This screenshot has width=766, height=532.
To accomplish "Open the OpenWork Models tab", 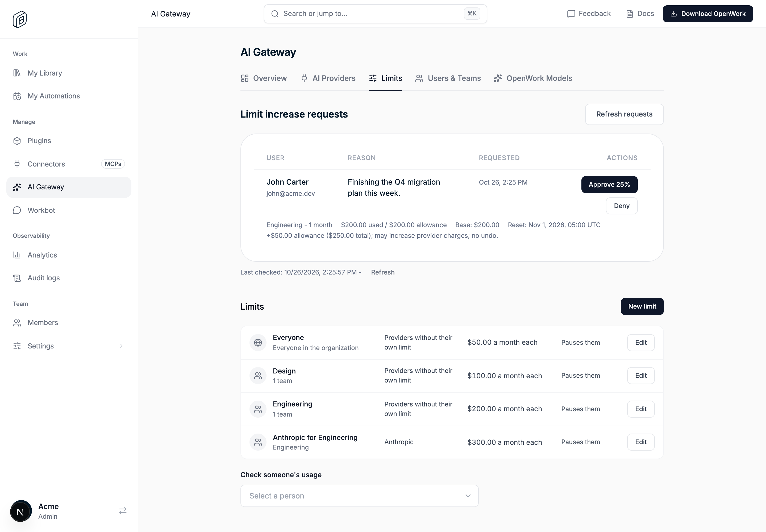I will [x=533, y=78].
